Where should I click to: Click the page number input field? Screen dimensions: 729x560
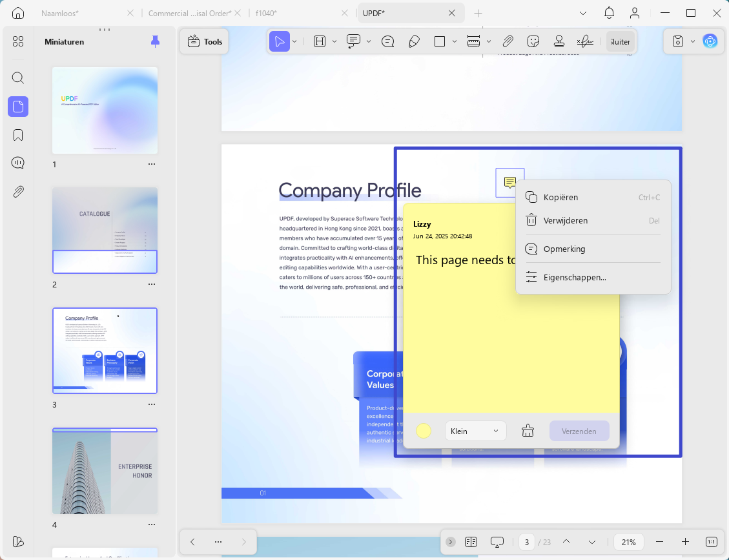[x=527, y=542]
